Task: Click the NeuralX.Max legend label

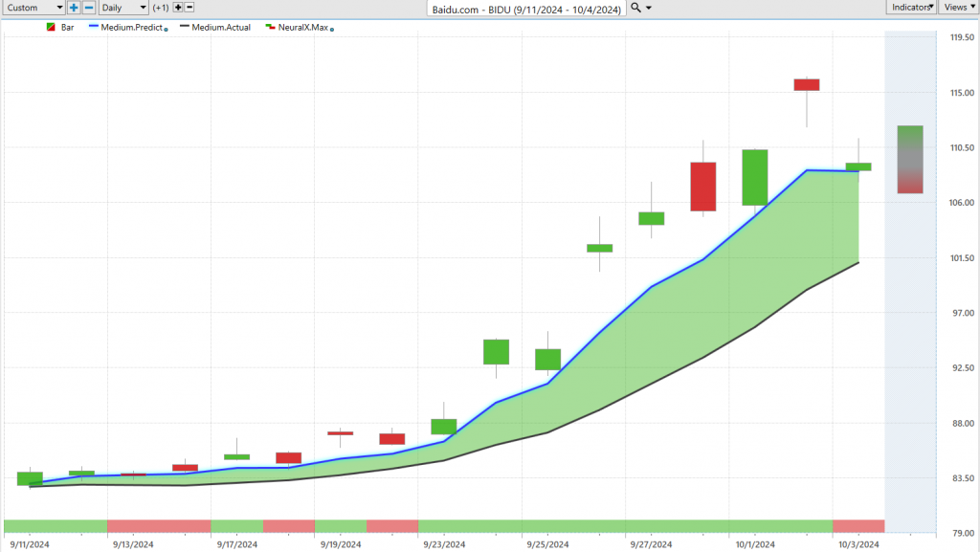Action: [303, 28]
